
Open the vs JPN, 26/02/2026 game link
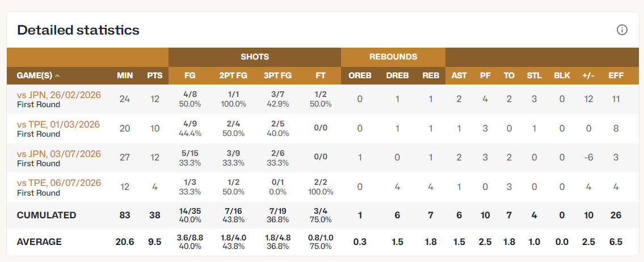coord(59,95)
